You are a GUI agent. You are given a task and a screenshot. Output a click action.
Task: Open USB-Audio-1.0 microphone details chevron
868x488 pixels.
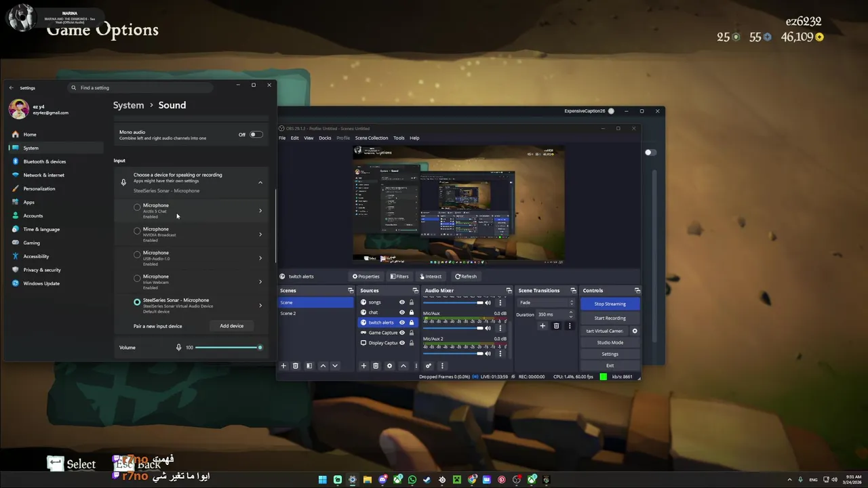click(x=260, y=258)
